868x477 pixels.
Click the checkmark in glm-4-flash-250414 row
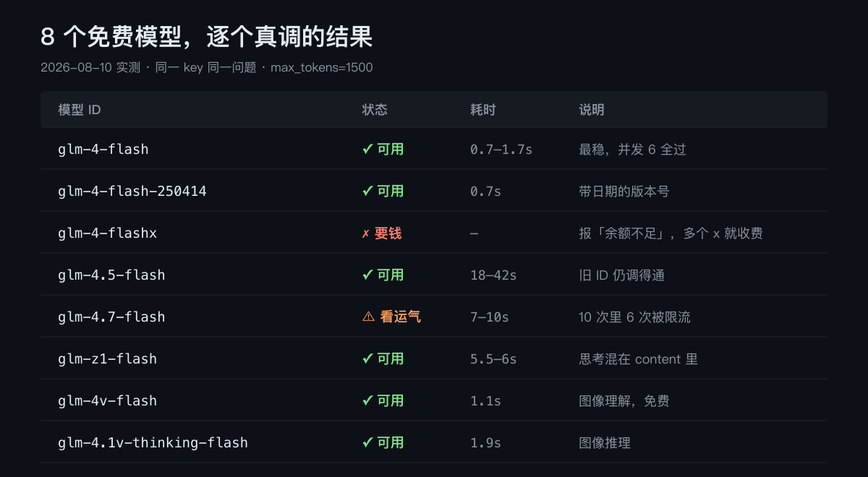pos(367,192)
